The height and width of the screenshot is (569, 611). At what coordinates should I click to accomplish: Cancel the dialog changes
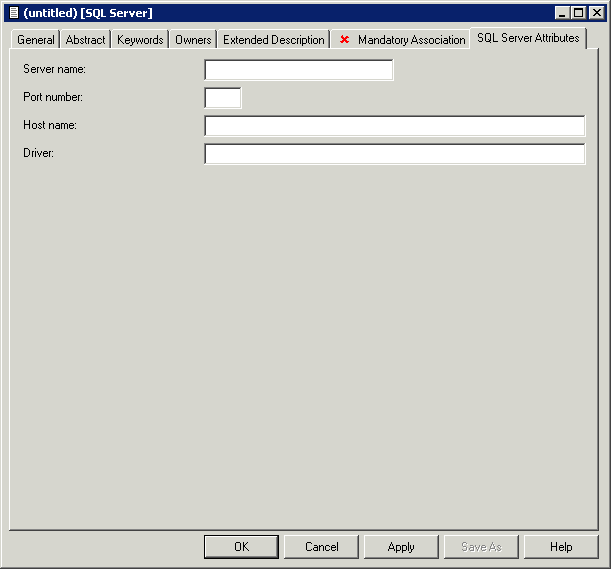tap(321, 547)
